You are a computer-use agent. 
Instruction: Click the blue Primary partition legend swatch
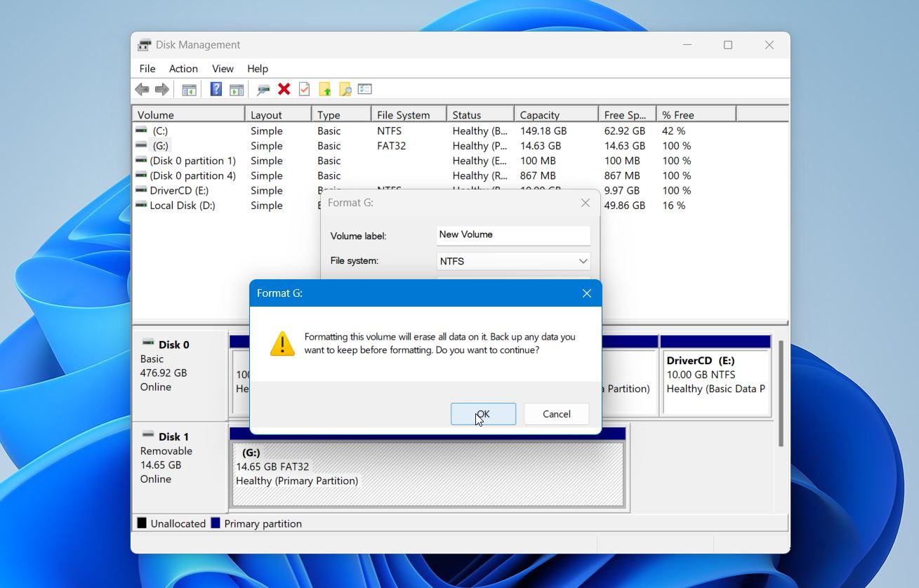[216, 523]
